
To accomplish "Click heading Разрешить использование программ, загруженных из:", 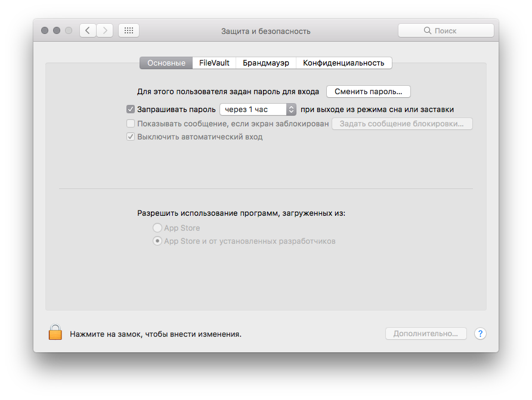I will tap(241, 213).
